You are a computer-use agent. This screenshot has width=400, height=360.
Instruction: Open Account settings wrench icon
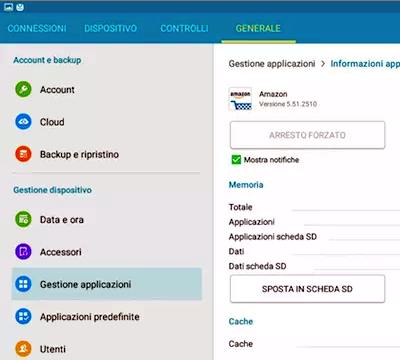coord(23,89)
